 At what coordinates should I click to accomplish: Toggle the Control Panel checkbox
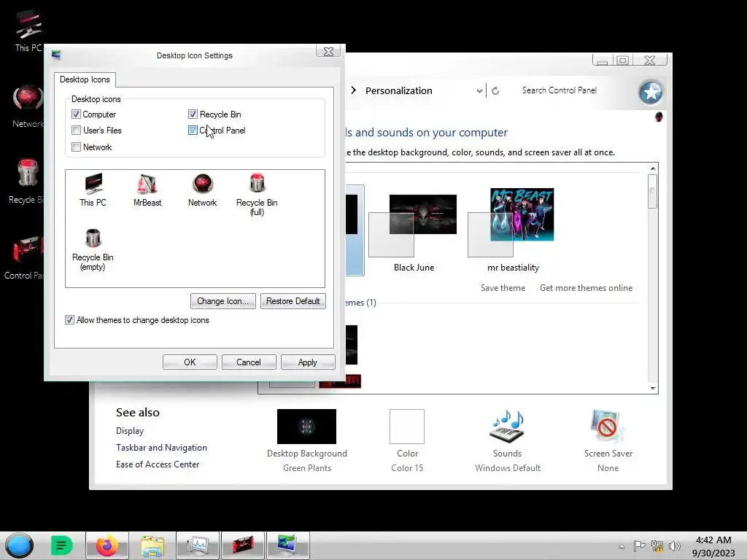[x=193, y=130]
